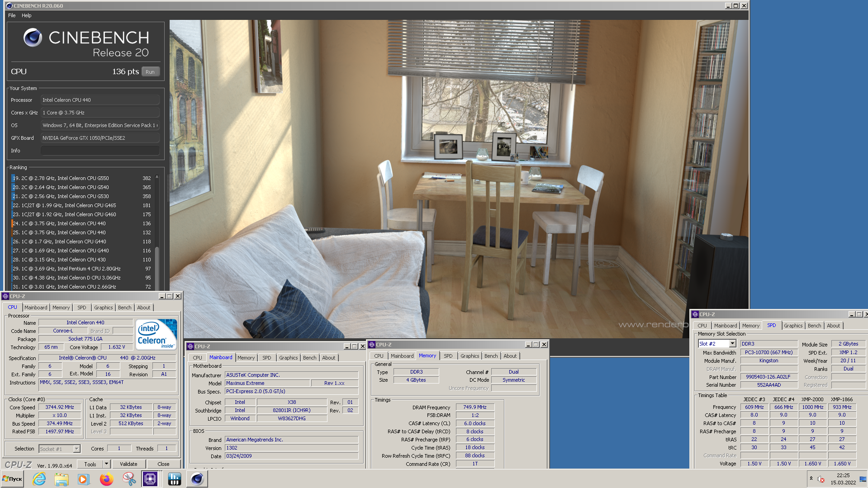The width and height of the screenshot is (868, 488).
Task: Minimize the Memory CPU-Z window
Action: point(528,345)
